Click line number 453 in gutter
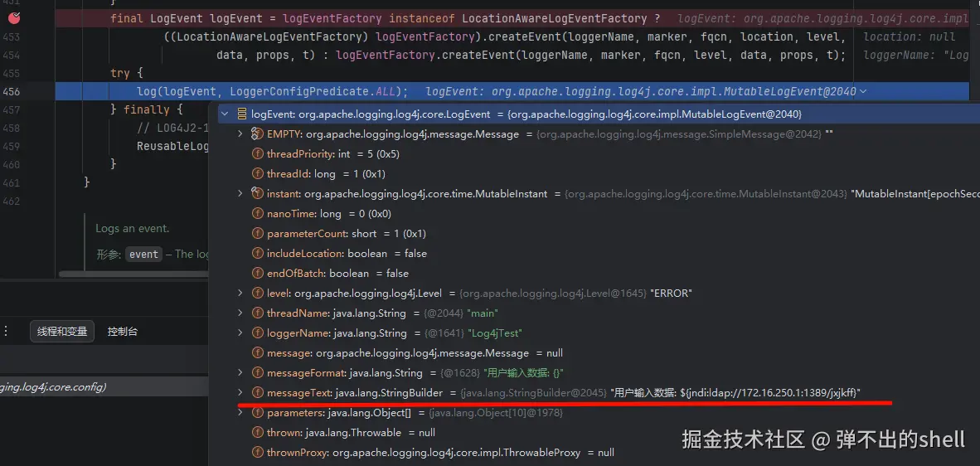Screen dimensions: 980x466 11,36
